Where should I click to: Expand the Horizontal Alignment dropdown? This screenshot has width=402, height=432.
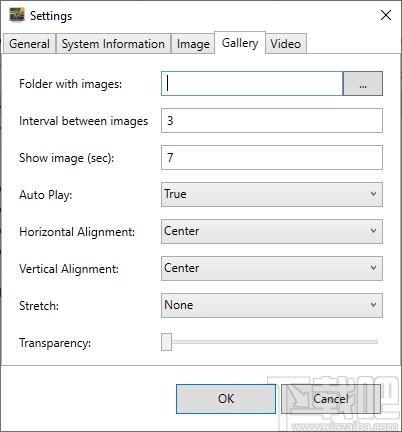tap(272, 231)
